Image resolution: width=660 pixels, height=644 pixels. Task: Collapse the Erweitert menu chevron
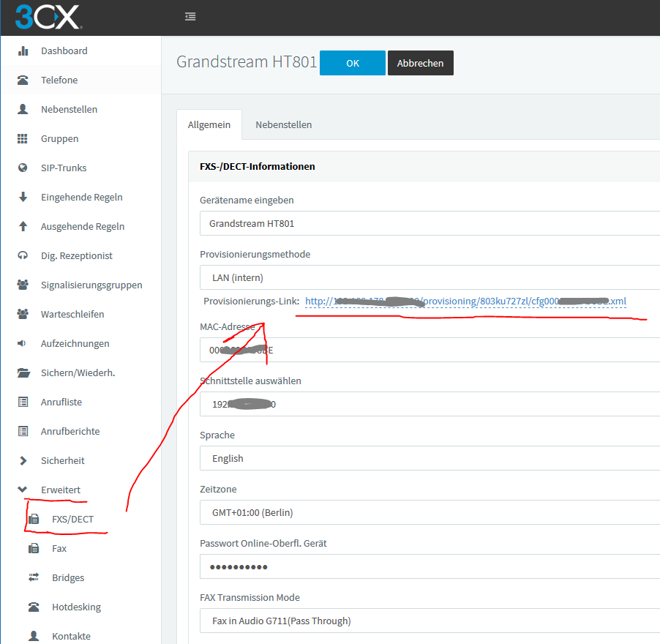pyautogui.click(x=22, y=490)
